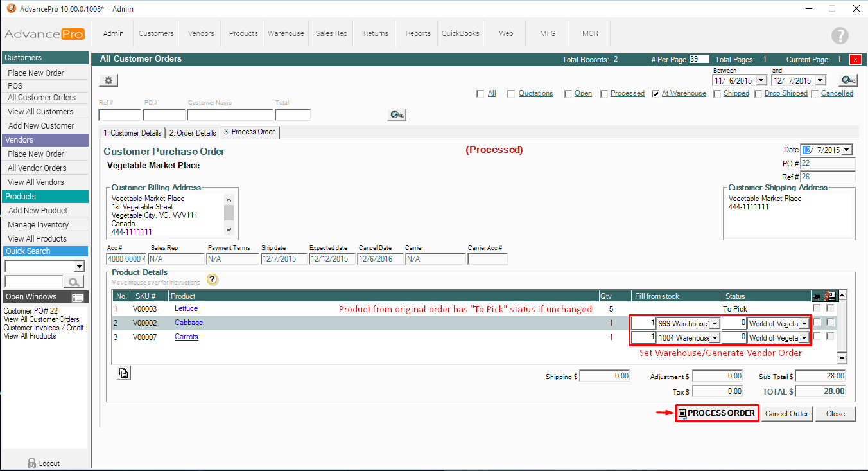
Task: Click the copy document icon below product table
Action: (124, 373)
